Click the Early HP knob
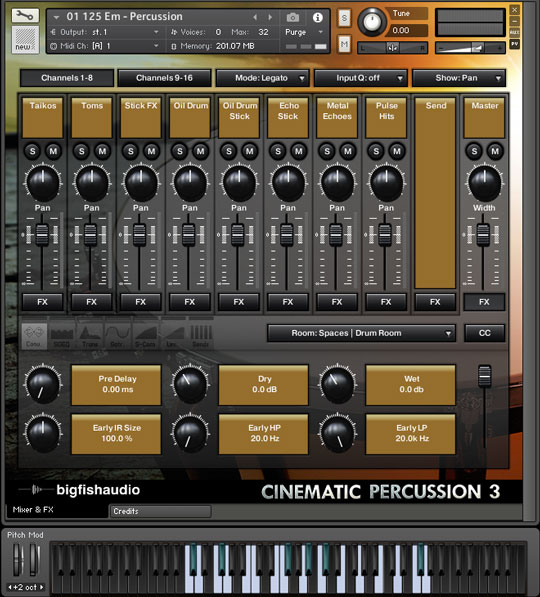This screenshot has height=597, width=540. point(190,434)
